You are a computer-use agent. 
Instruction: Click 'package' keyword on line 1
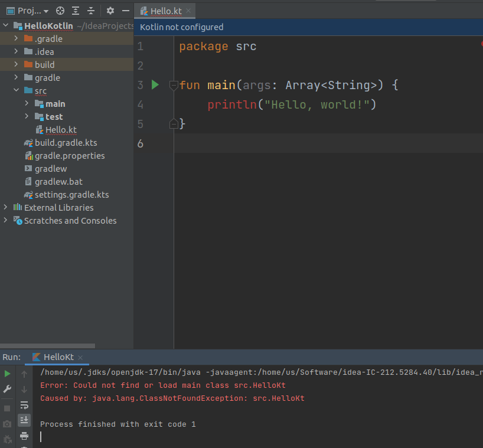click(x=204, y=47)
